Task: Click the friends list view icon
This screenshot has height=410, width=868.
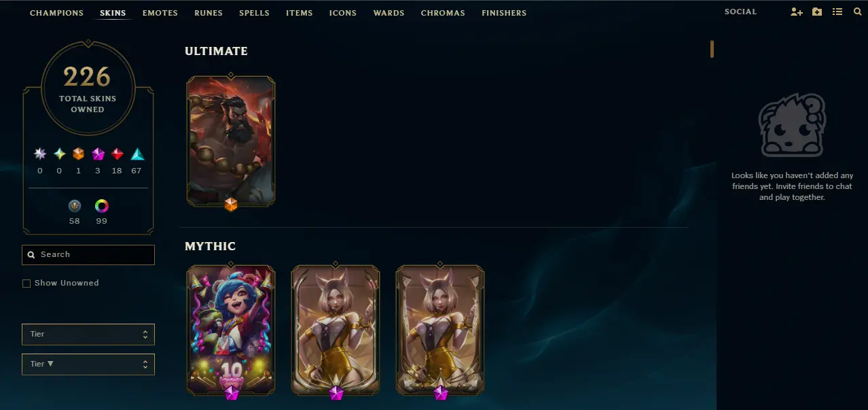Action: pyautogui.click(x=837, y=12)
